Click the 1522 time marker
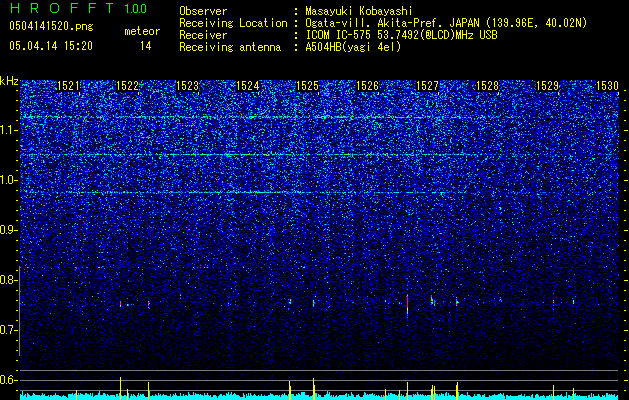The height and width of the screenshot is (400, 629). [127, 86]
